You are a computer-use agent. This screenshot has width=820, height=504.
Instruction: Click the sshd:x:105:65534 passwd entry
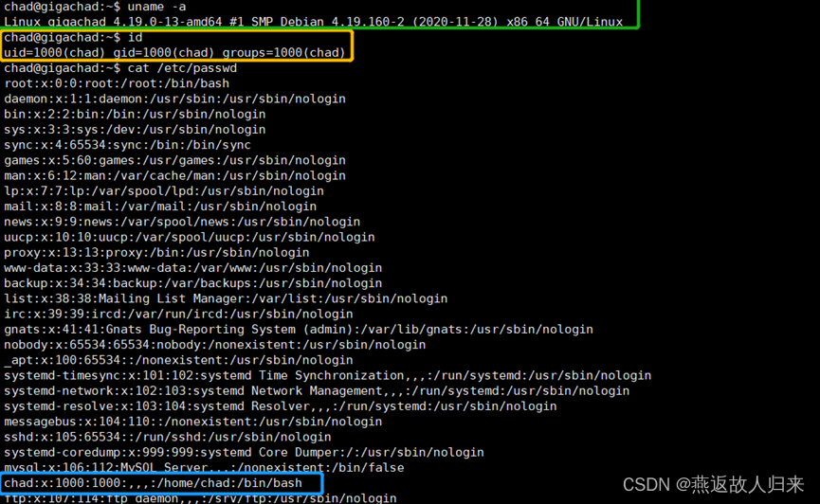pos(168,437)
